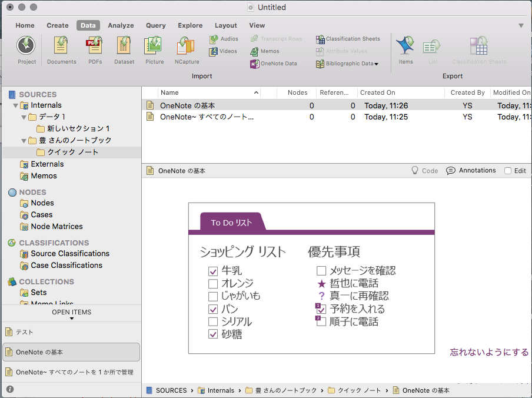532x398 pixels.
Task: Import Classification Sheets
Action: [x=348, y=39]
